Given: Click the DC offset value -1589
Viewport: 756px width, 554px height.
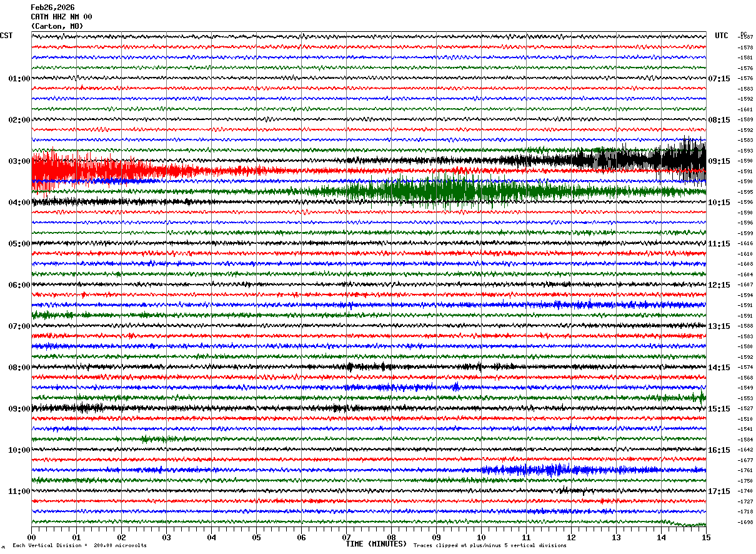Looking at the screenshot, I should [746, 119].
